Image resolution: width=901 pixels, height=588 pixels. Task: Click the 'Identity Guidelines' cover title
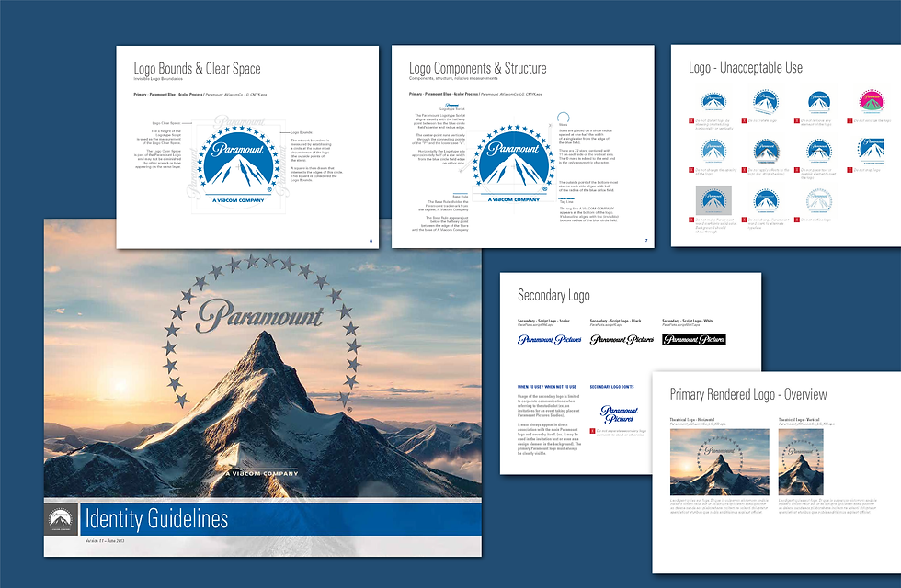point(156,519)
